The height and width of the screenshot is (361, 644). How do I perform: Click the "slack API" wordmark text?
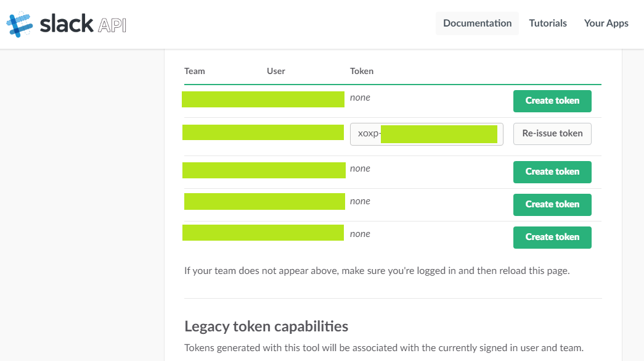(x=83, y=24)
